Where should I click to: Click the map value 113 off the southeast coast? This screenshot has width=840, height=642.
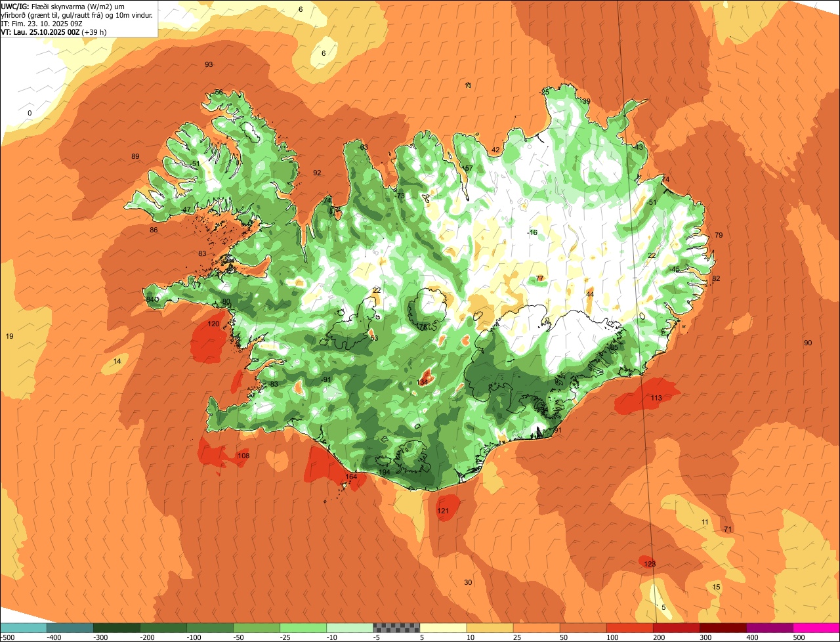click(656, 398)
